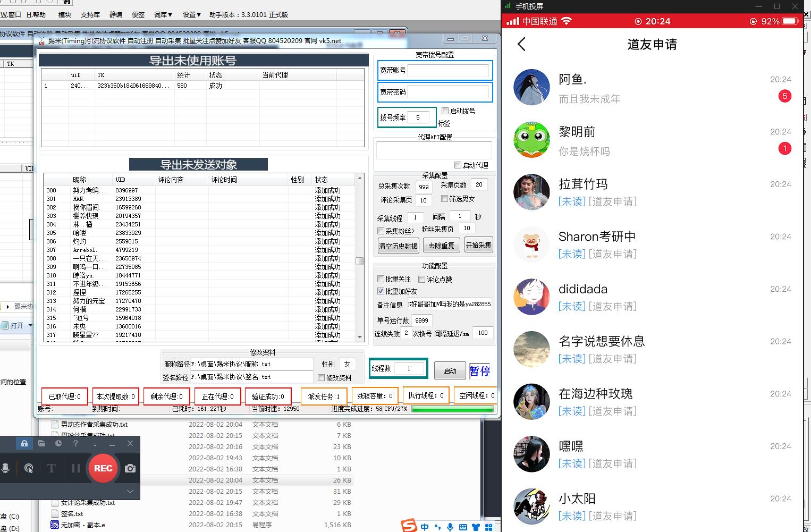
Task: Click the REC button to start recording
Action: [103, 468]
